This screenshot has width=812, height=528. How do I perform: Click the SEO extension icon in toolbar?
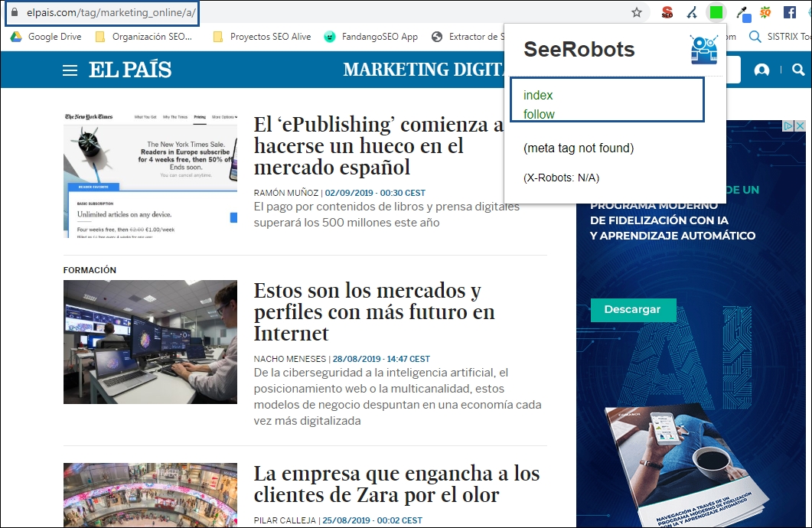click(x=667, y=12)
